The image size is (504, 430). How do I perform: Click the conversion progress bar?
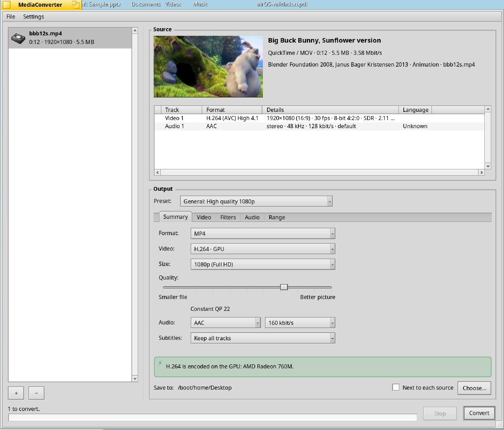(213, 417)
